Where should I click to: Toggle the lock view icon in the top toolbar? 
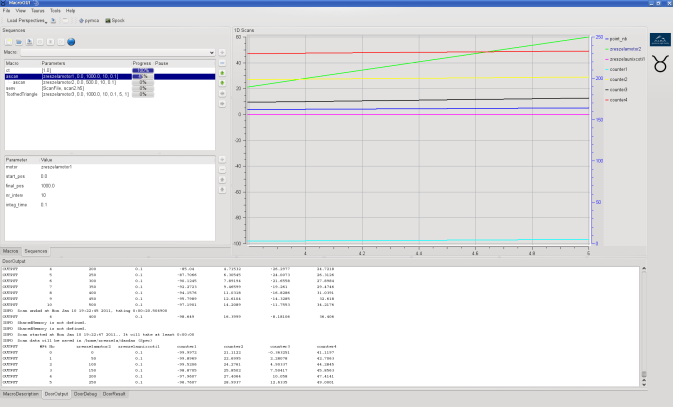[x=65, y=20]
